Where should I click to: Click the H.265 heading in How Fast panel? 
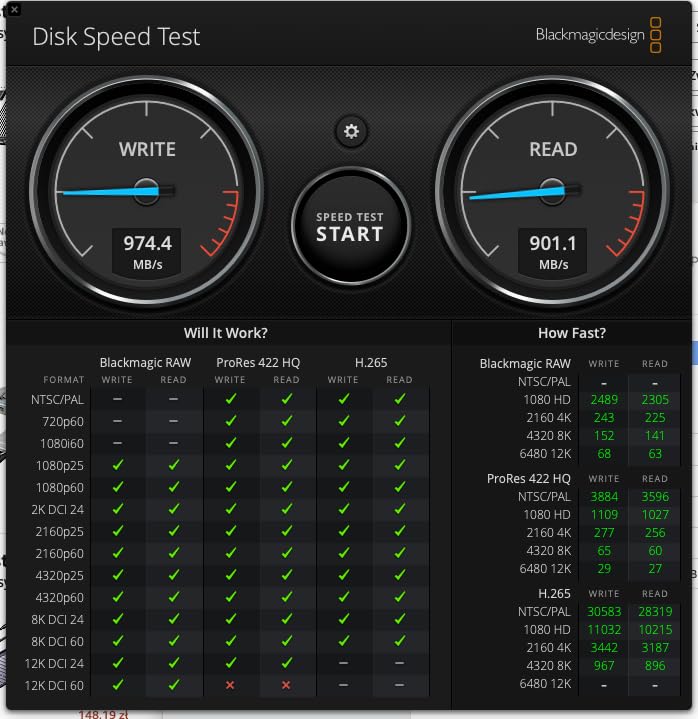(554, 594)
